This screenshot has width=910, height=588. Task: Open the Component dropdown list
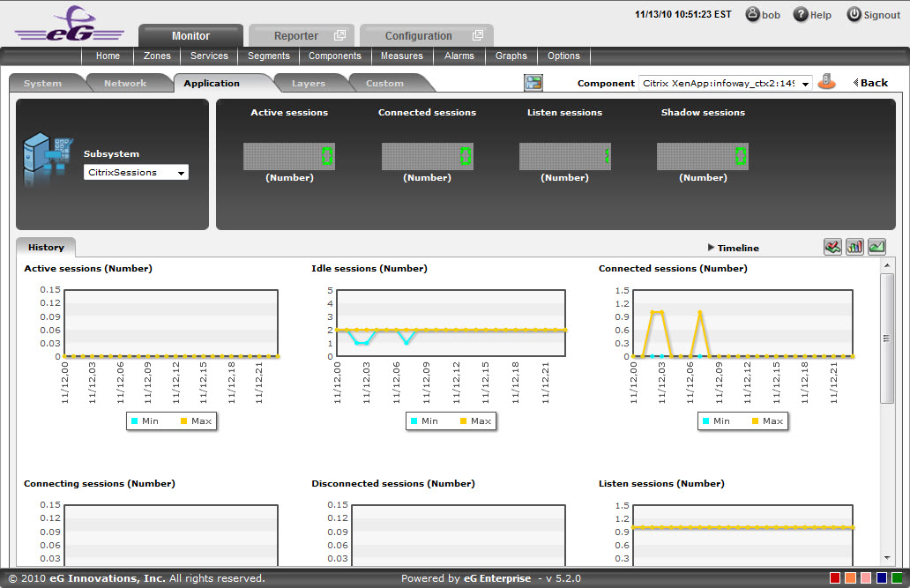[725, 84]
